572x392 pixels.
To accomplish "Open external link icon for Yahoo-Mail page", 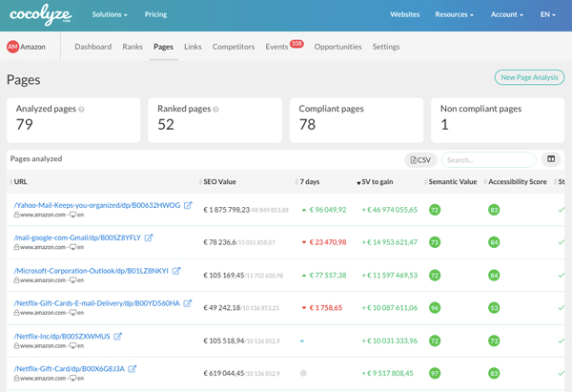I will point(188,205).
